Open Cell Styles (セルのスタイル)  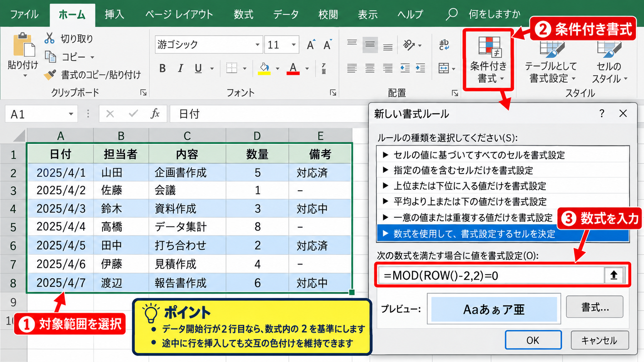[609, 62]
